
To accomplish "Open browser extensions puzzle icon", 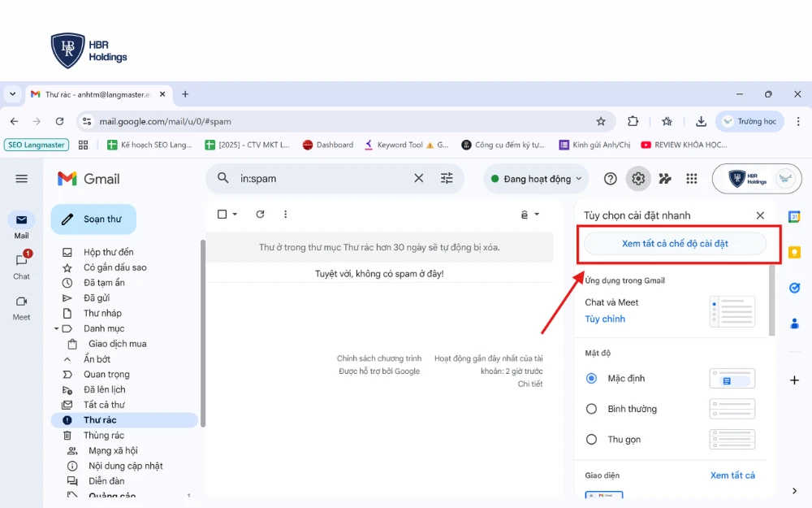I will coord(633,121).
